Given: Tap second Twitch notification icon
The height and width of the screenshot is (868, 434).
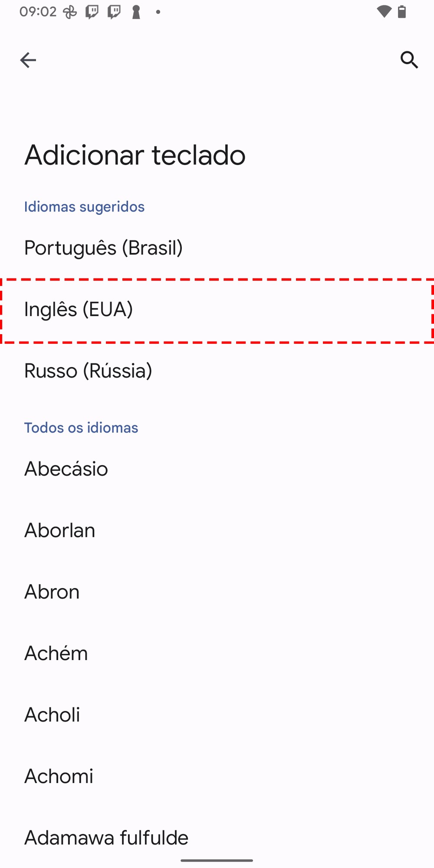Looking at the screenshot, I should pos(114,12).
